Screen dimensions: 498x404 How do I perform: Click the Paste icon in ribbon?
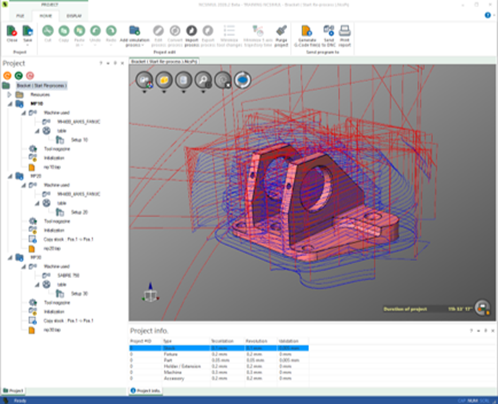click(x=79, y=31)
